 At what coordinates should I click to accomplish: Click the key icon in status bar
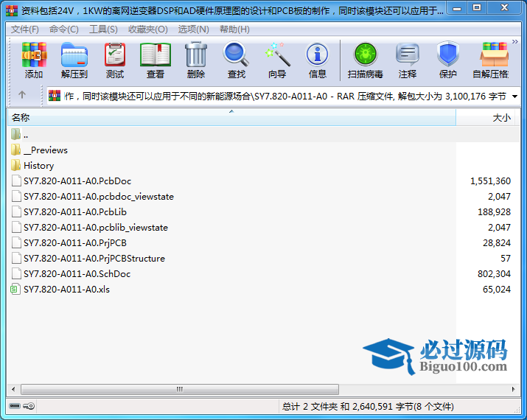29,406
